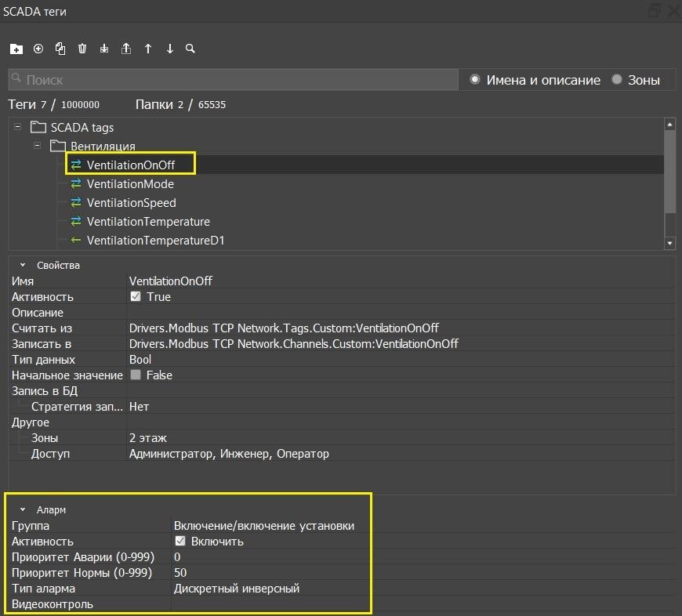Toggle alarm 'Включить' checkbox

180,542
